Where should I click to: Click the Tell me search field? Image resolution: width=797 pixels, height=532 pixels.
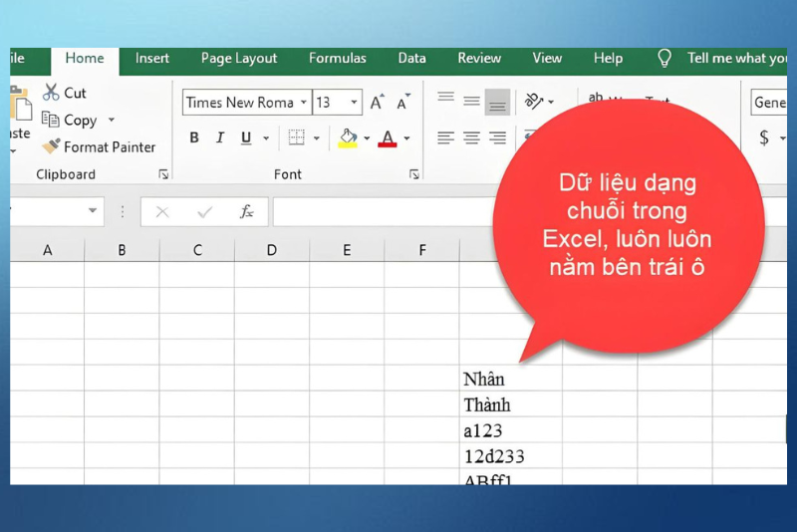(737, 59)
